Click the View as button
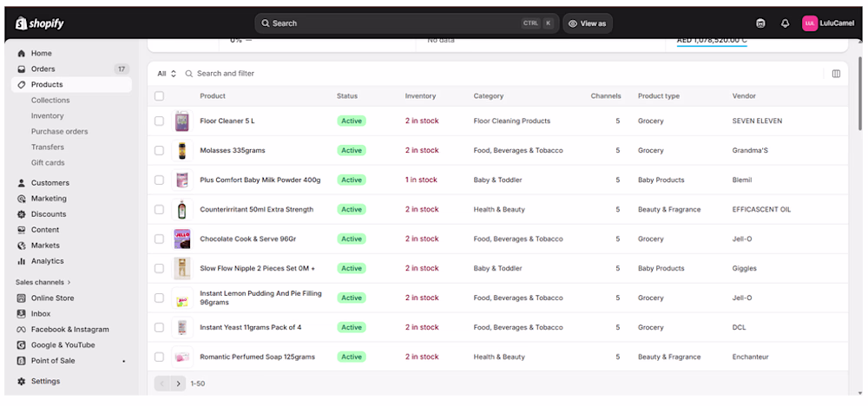Screen dimensions: 868x406 [x=588, y=23]
